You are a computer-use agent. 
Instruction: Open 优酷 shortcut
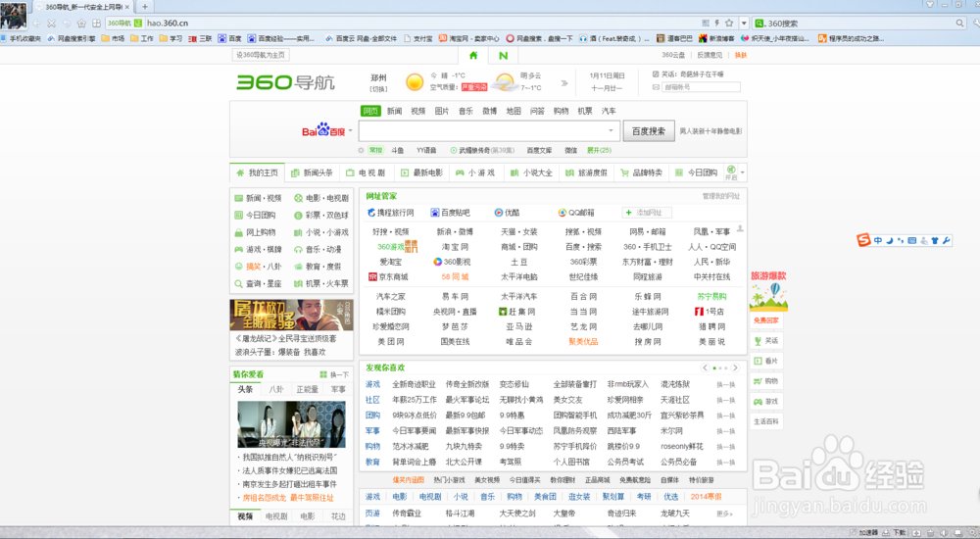coord(507,213)
